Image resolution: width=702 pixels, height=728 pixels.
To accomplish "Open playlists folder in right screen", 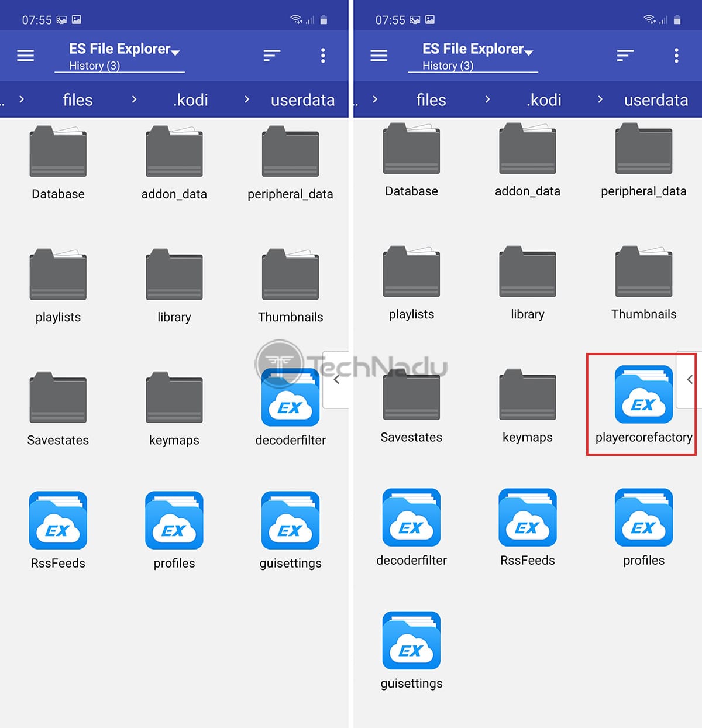I will 411,283.
